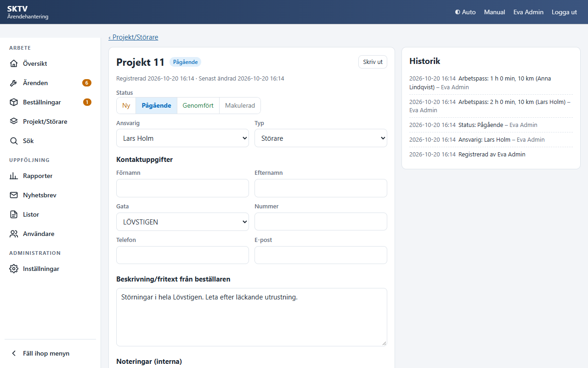
Task: Click the Projekt/Större layers icon
Action: pos(14,121)
